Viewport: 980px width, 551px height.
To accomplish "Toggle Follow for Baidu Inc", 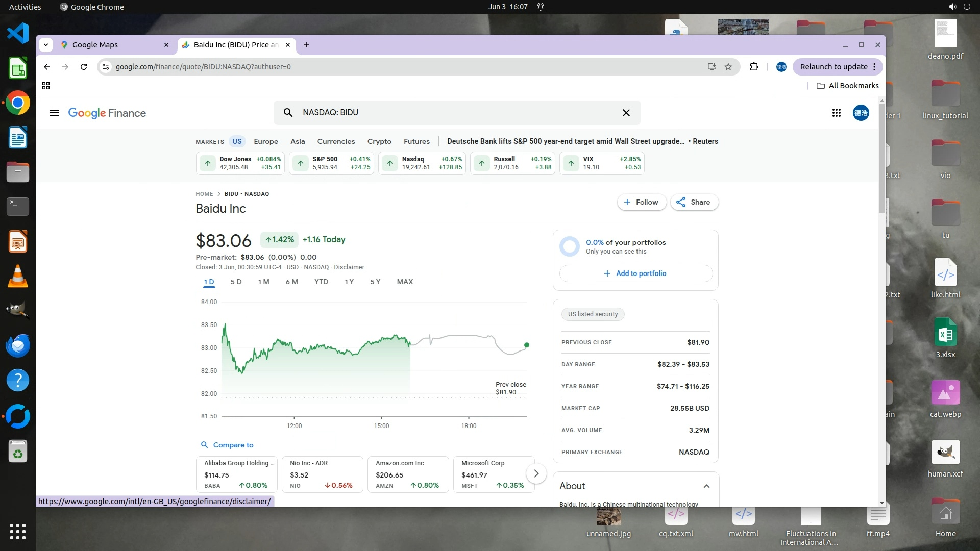I will (641, 202).
